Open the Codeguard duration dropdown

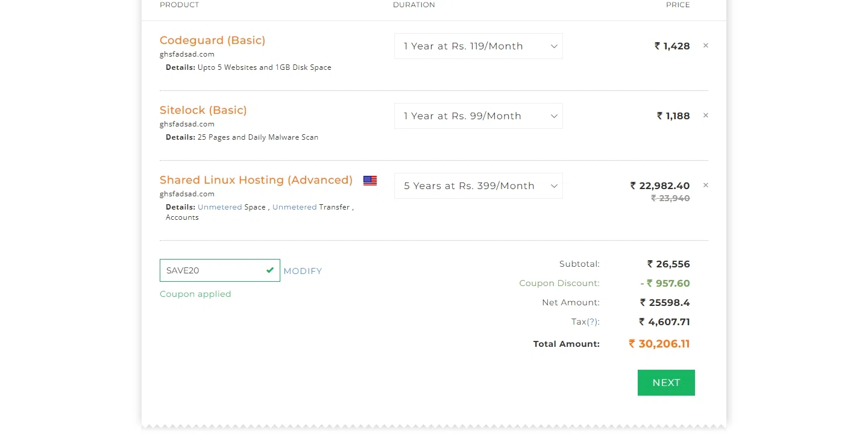point(479,46)
